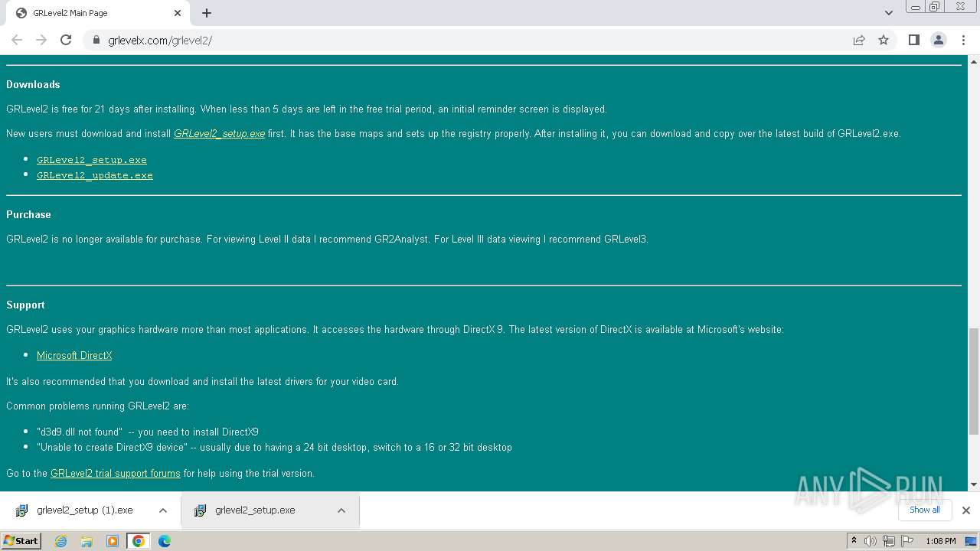This screenshot has width=980, height=551.
Task: Bookmark this page with star icon
Action: coord(884,40)
